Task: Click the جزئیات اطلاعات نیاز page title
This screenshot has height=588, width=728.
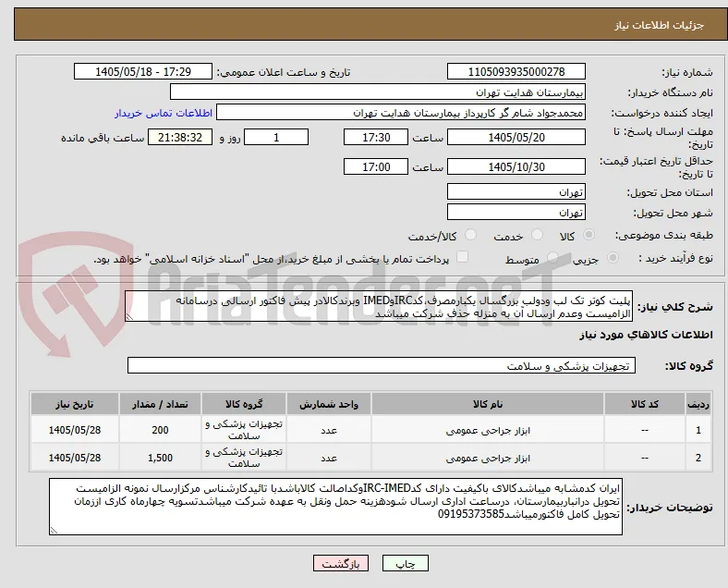Action: [660, 25]
